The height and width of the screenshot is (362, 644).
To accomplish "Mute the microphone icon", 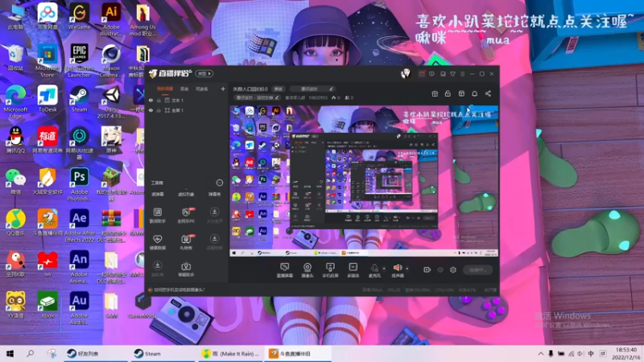I will [374, 269].
